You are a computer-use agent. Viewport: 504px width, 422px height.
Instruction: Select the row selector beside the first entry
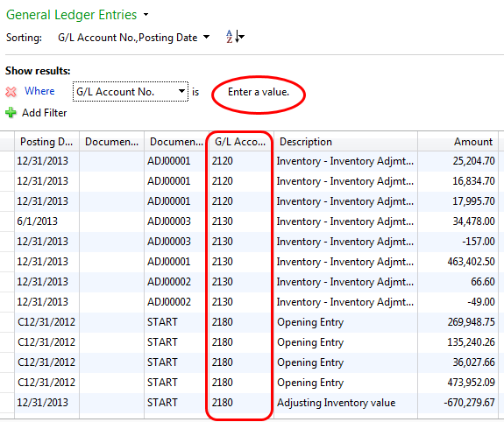tap(7, 161)
